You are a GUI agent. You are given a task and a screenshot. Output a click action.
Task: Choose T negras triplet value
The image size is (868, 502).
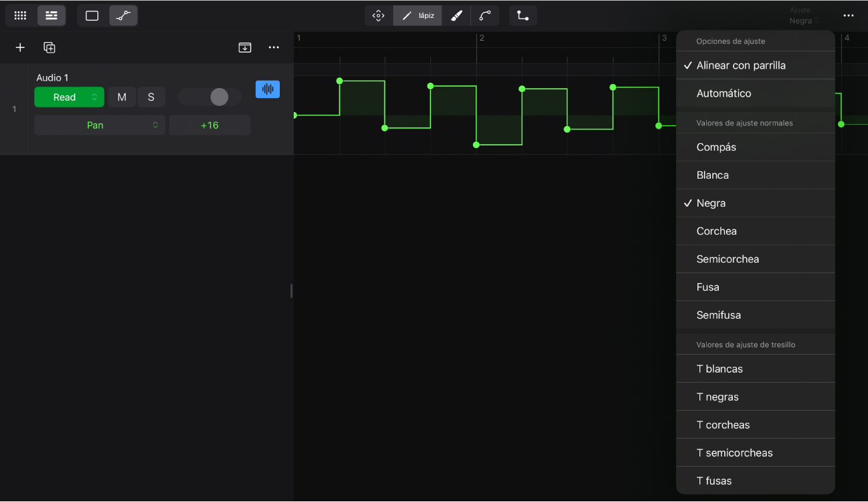[x=755, y=397]
